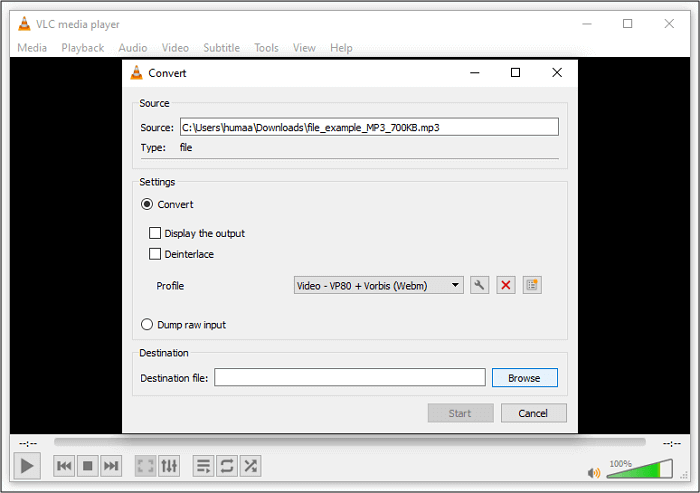Toggle the playlist view icon
Image resolution: width=700 pixels, height=493 pixels.
(203, 466)
